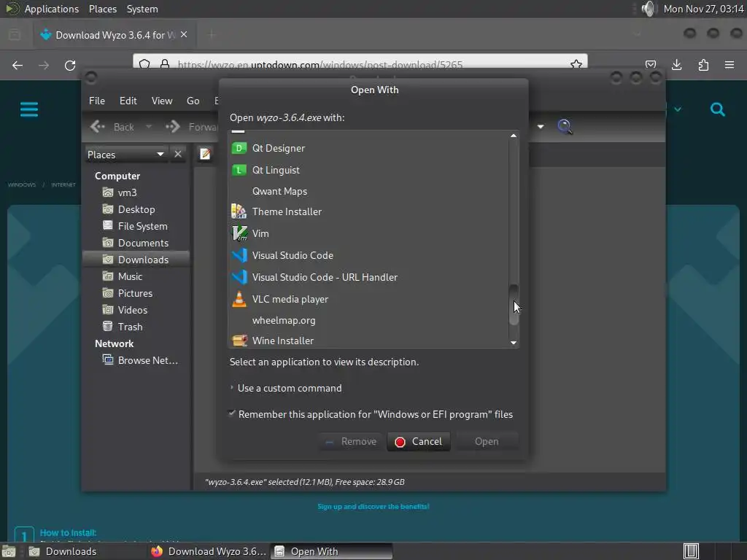Image resolution: width=747 pixels, height=560 pixels.
Task: Open the File menu
Action: (97, 101)
